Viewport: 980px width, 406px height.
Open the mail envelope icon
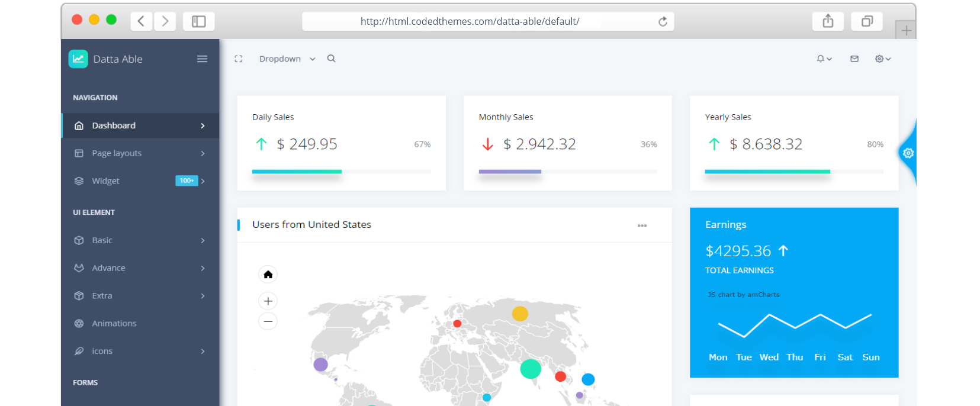854,59
